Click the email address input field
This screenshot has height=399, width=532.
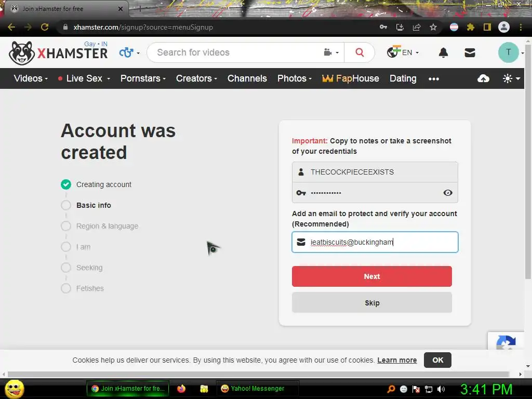pos(375,242)
